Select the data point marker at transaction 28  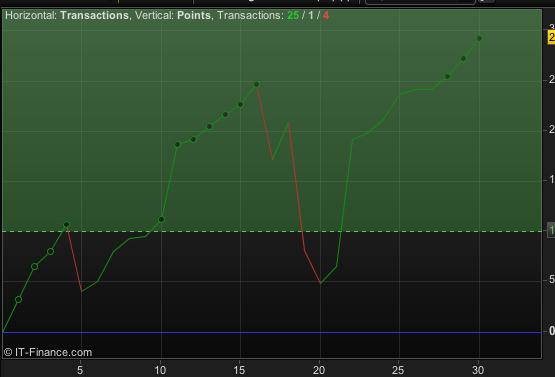click(x=447, y=76)
